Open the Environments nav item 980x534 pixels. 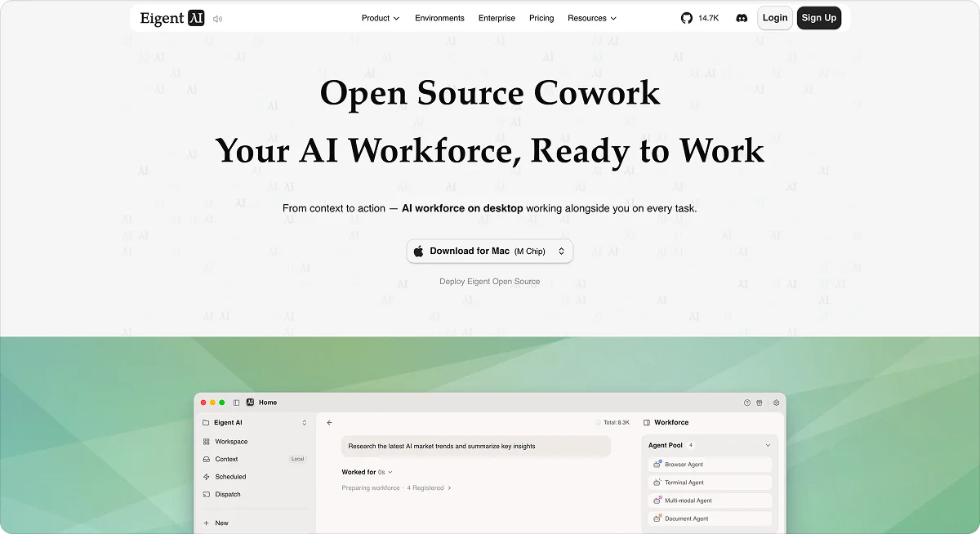[x=439, y=18]
